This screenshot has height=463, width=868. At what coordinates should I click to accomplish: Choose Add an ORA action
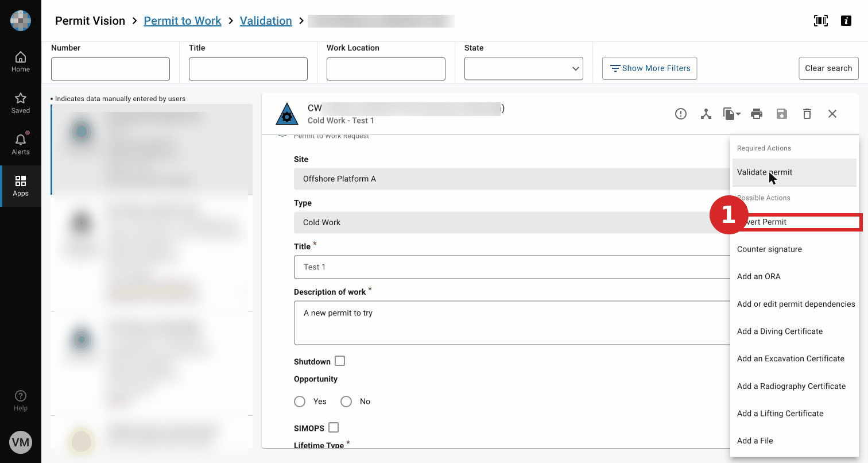[795, 276]
